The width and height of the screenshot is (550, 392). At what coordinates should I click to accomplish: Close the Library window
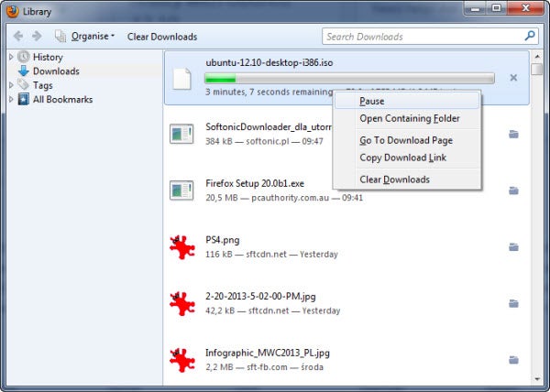[525, 8]
